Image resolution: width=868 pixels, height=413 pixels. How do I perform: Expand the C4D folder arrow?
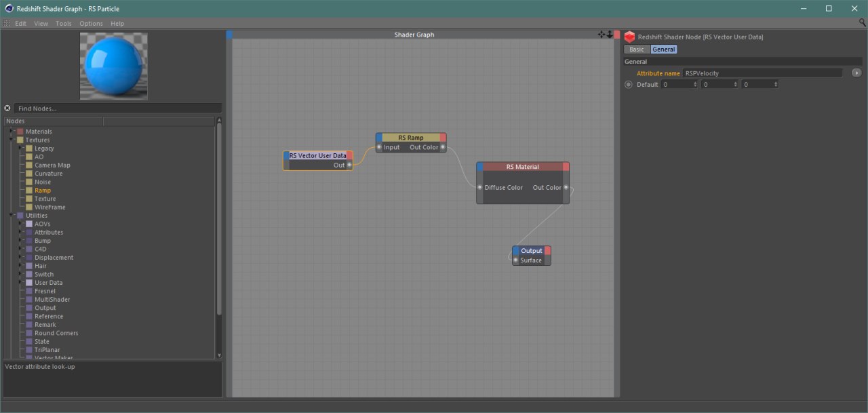tap(21, 249)
